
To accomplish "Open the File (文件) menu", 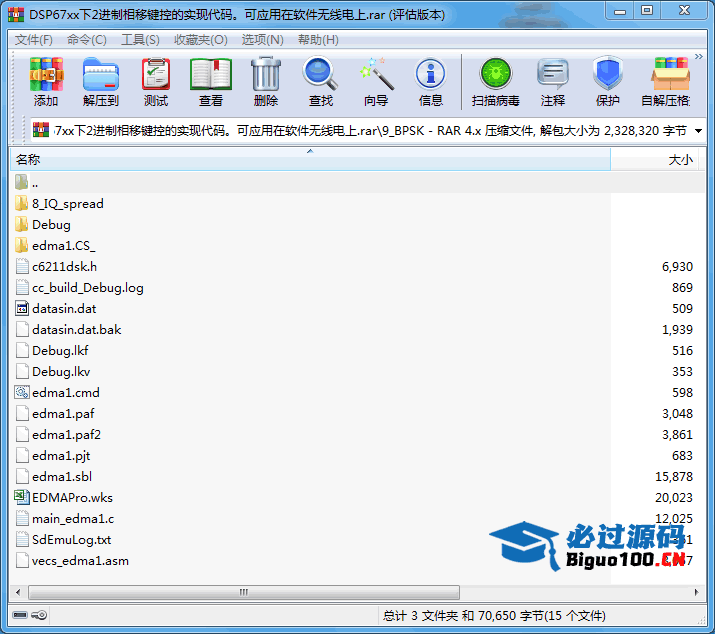I will (34, 40).
